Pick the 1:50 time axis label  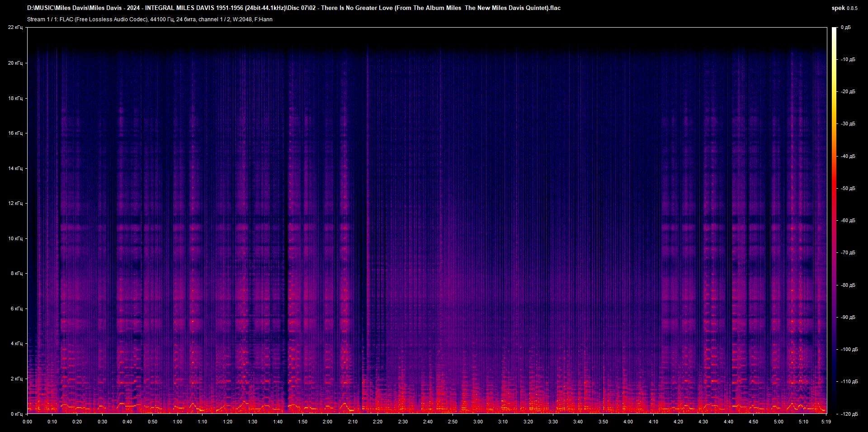tap(303, 422)
